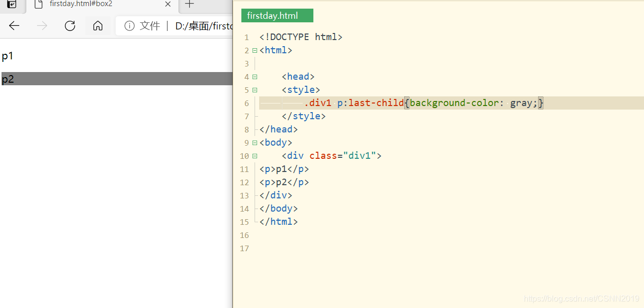The image size is (644, 308).
Task: Go back in browser history
Action: tap(14, 26)
